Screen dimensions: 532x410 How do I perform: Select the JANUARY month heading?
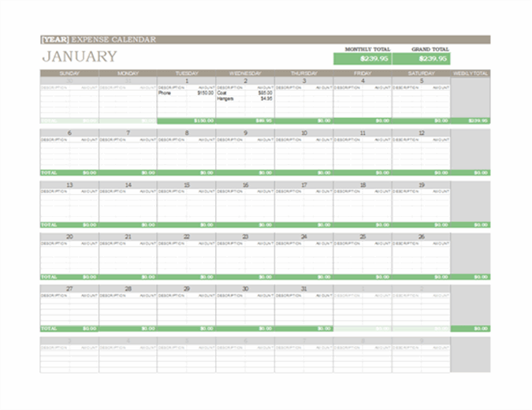click(x=79, y=57)
